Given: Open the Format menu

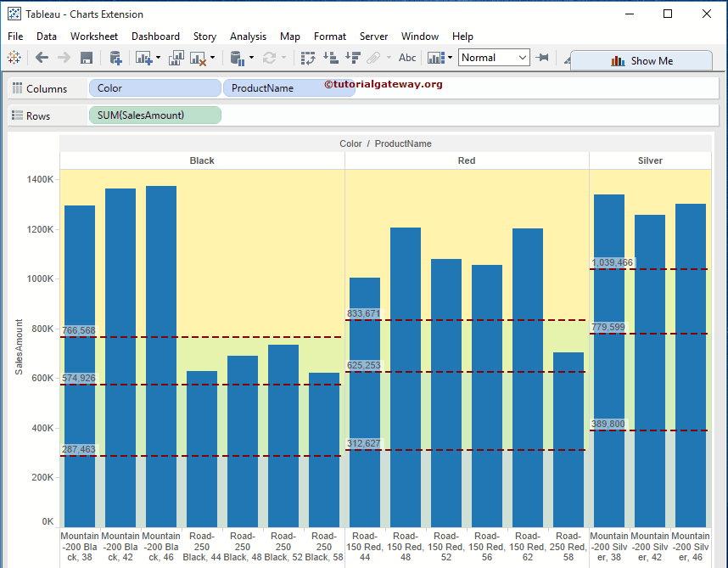Looking at the screenshot, I should click(x=330, y=37).
